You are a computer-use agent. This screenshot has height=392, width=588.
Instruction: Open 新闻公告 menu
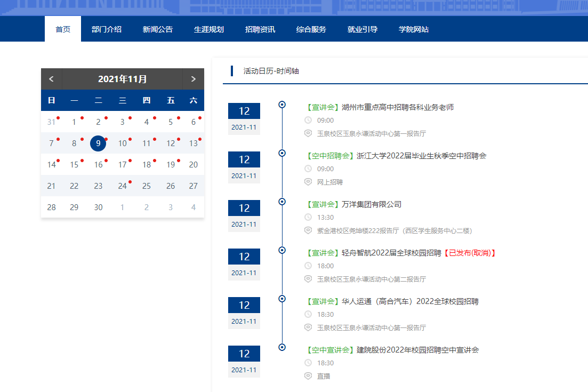(157, 29)
